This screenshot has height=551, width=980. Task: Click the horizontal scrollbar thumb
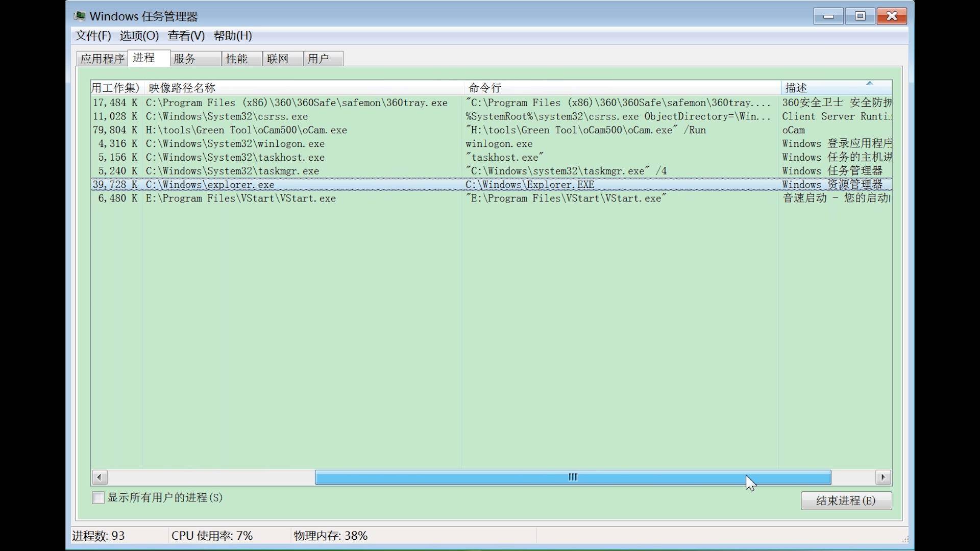[x=573, y=478]
